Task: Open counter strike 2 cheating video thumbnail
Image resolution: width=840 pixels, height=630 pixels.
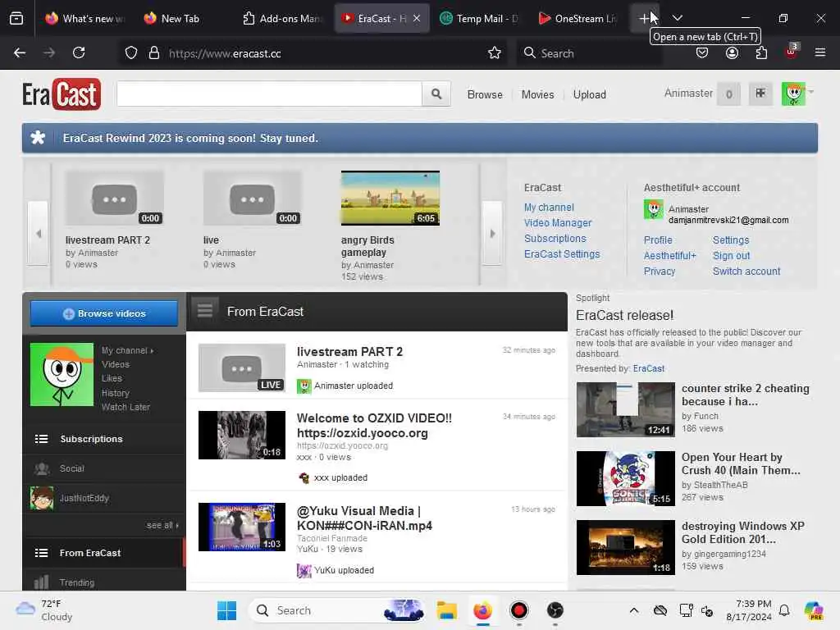Action: [625, 409]
